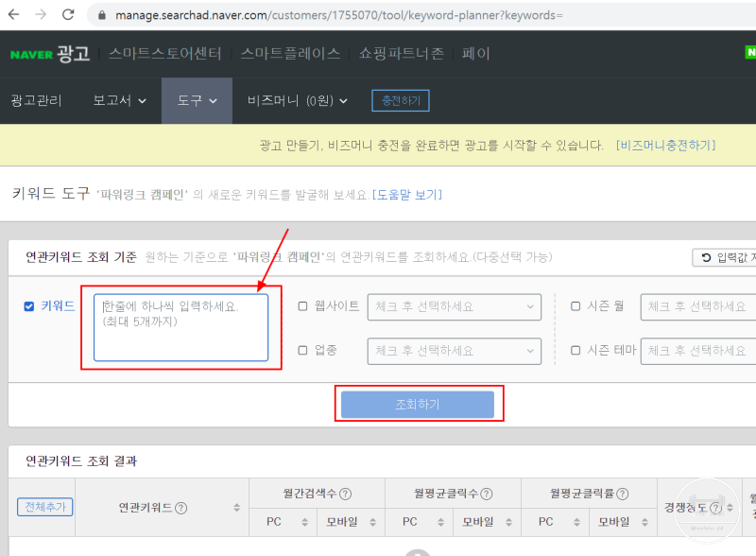The width and height of the screenshot is (756, 556).
Task: Open the [도움말 보기] link
Action: [x=407, y=195]
